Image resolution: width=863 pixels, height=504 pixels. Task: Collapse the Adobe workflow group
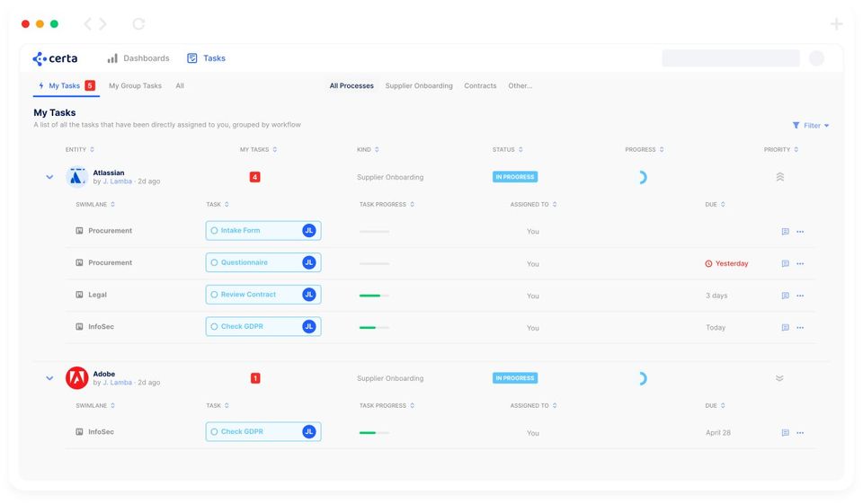[x=49, y=378]
